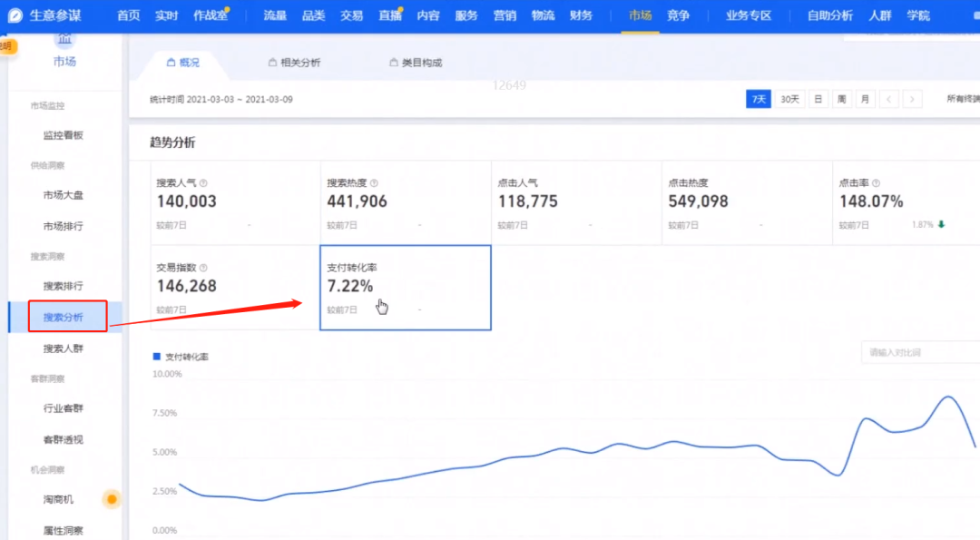
Task: Focus the 请输入对比词 input field
Action: click(x=921, y=352)
